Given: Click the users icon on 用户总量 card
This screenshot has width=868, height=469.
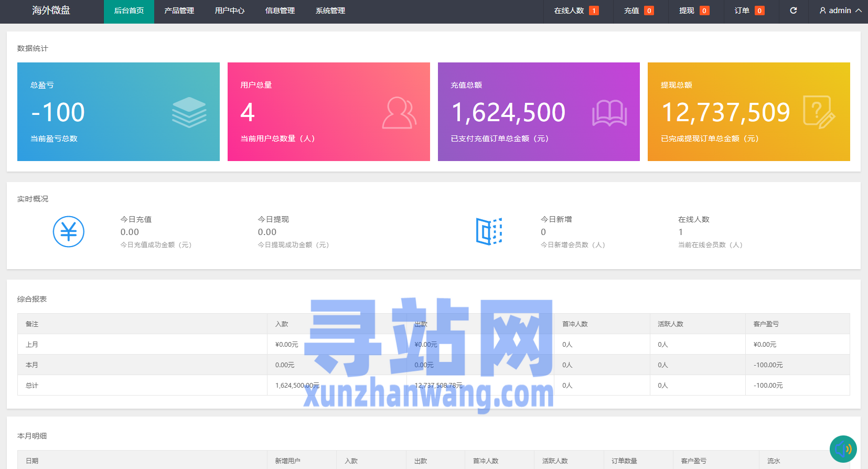Looking at the screenshot, I should [x=399, y=112].
